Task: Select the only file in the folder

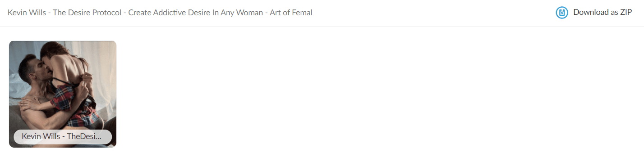Action: [63, 94]
